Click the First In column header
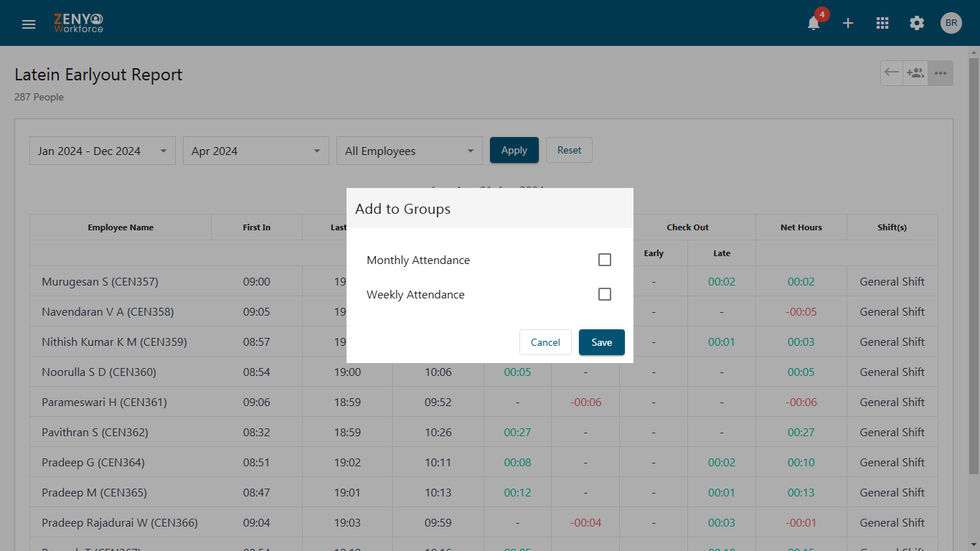This screenshot has height=551, width=980. pyautogui.click(x=257, y=227)
